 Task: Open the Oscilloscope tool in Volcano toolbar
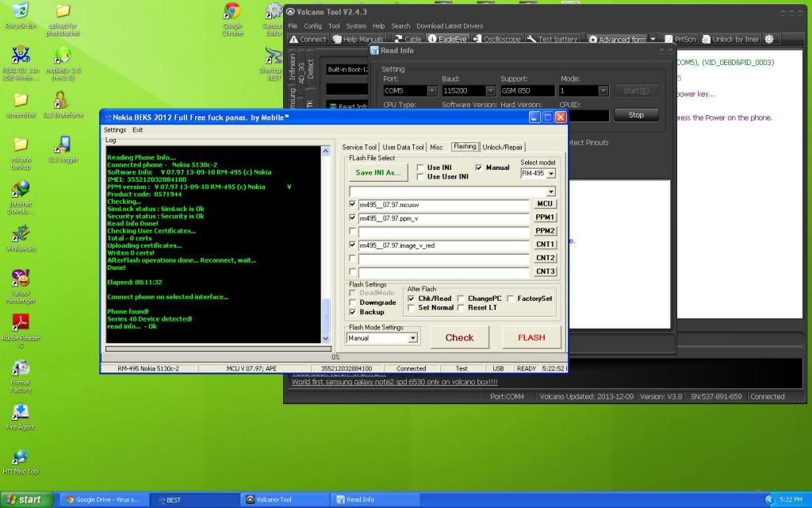coord(496,39)
